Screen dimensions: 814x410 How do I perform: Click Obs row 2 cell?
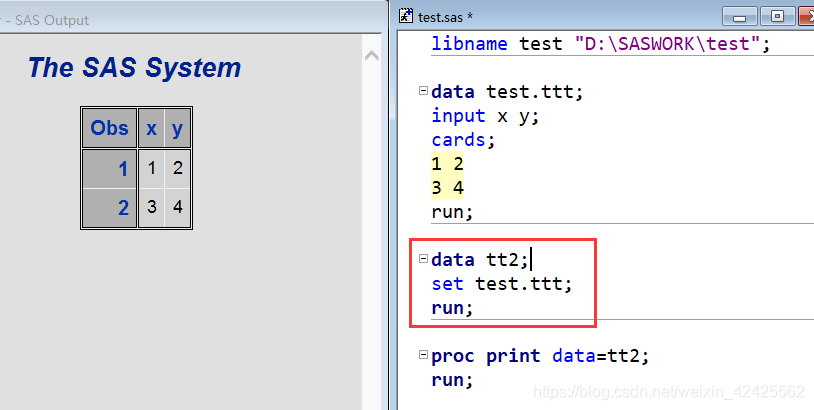point(110,208)
